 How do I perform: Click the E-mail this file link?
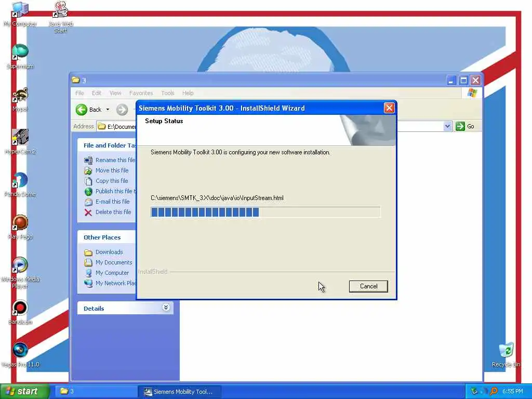click(113, 202)
